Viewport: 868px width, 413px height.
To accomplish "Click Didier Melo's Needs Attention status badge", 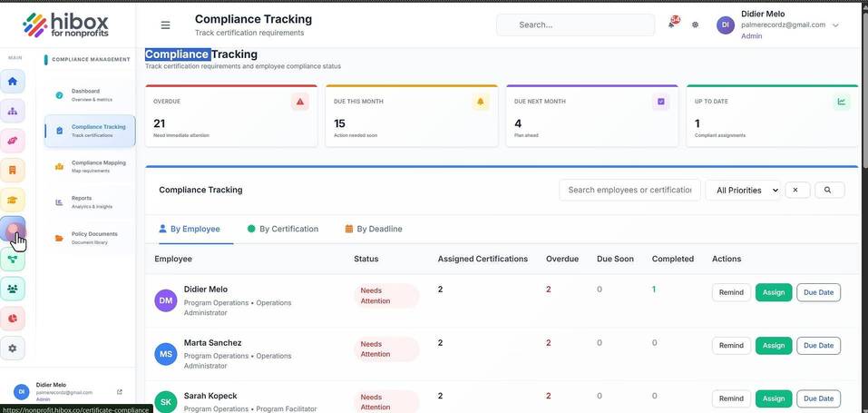I will tap(386, 296).
